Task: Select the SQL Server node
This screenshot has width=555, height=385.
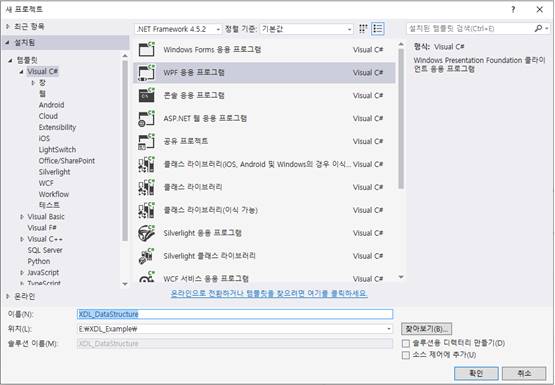Action: tap(45, 250)
